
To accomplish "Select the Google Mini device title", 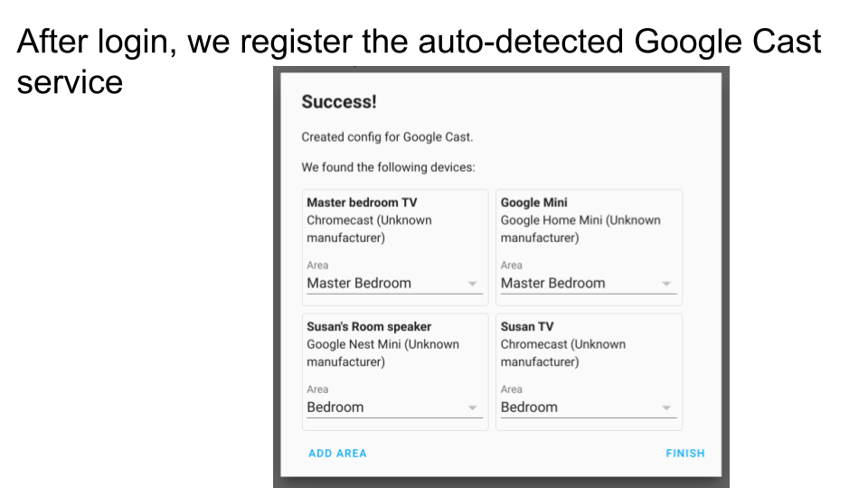I will click(534, 202).
